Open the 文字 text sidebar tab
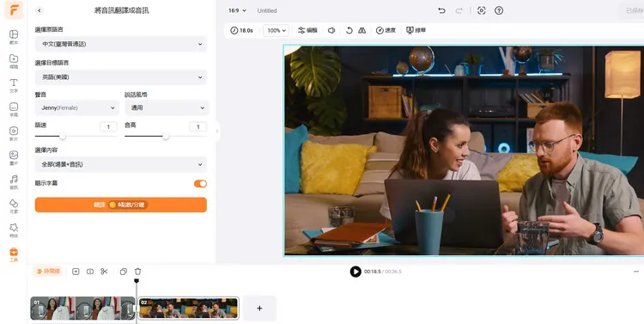Screen dimensions: 644x324 coord(14,86)
